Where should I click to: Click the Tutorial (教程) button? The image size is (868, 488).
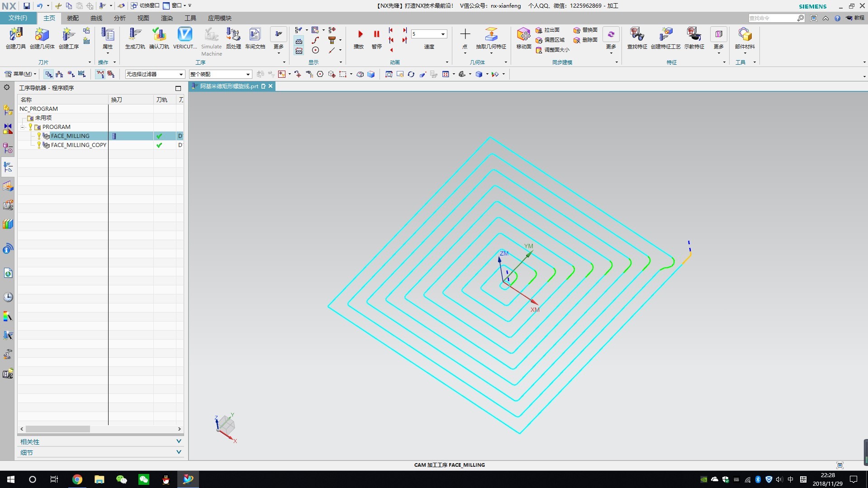point(855,18)
